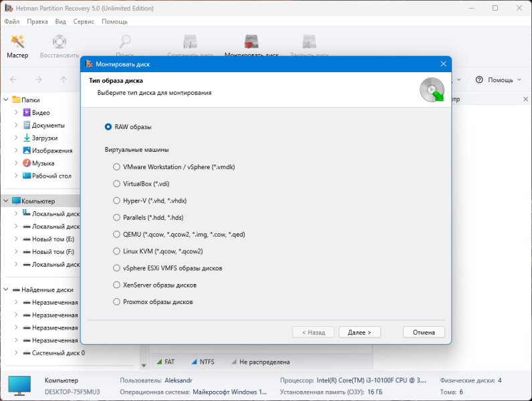Image resolution: width=532 pixels, height=401 pixels.
Task: Open the Вид menu
Action: [60, 21]
